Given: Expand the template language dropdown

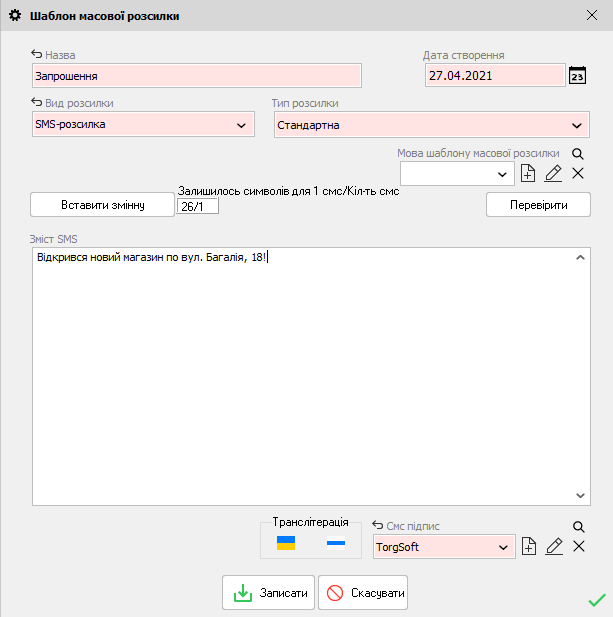Looking at the screenshot, I should click(x=502, y=174).
